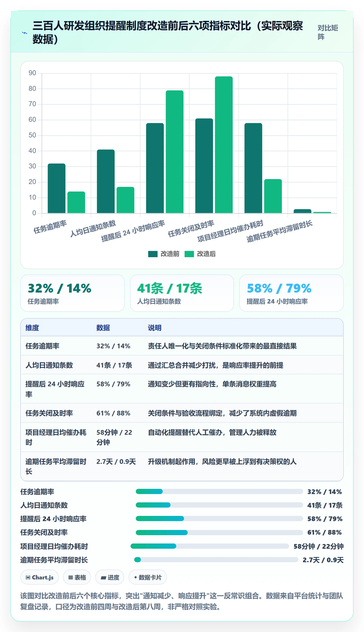
Task: Click description 责任人唯一化与关闭条件标准化带来的最直接结果
Action: (x=222, y=346)
